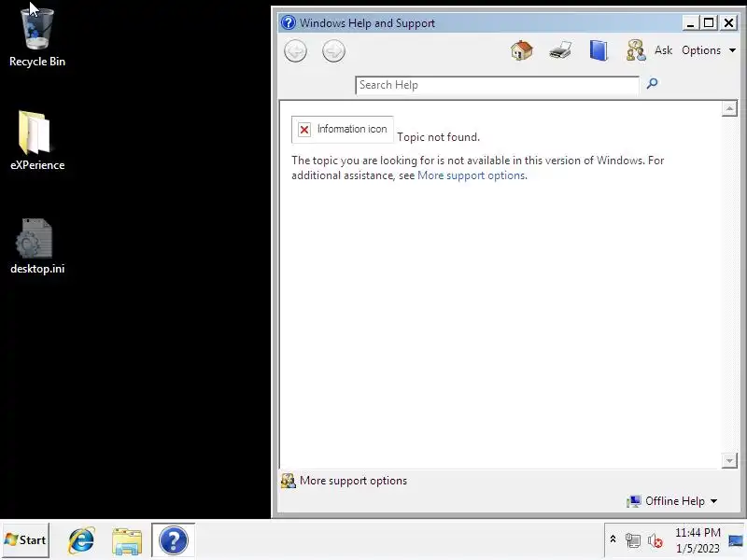
Task: Click the Ask label
Action: pos(663,50)
